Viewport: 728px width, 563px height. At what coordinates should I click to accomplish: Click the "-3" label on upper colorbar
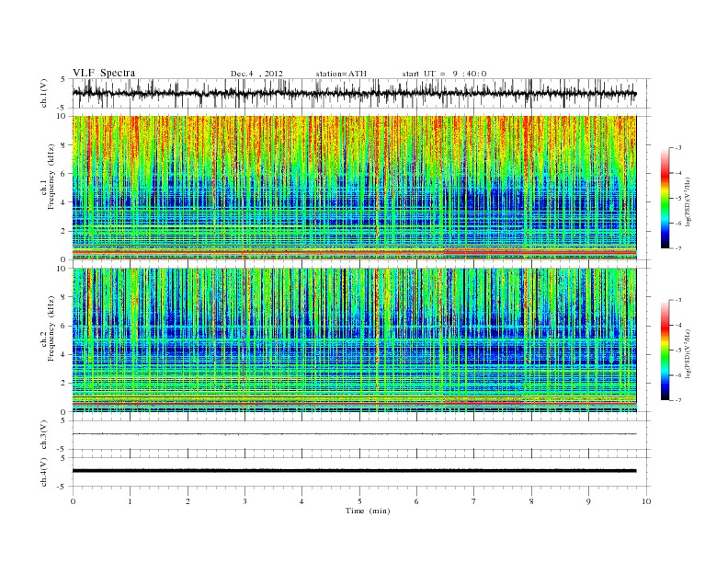677,148
